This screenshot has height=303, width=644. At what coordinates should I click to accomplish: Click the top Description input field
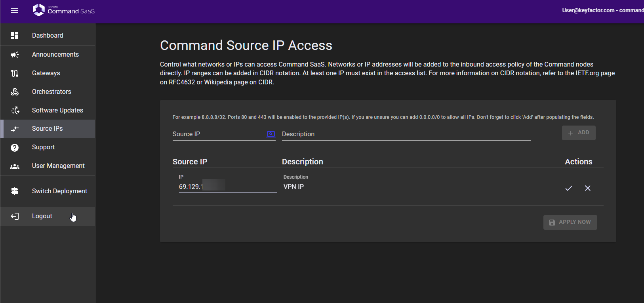point(406,134)
